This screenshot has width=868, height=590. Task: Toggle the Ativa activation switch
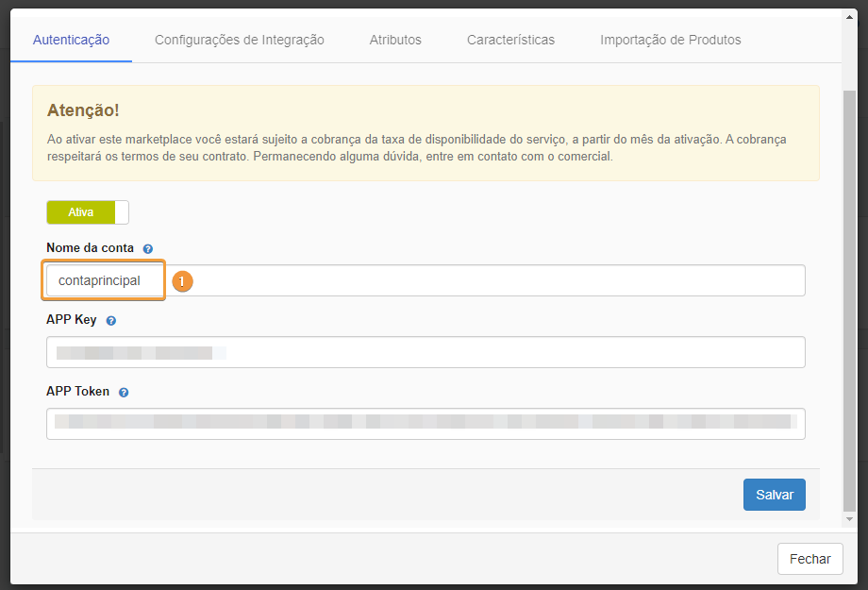point(88,212)
